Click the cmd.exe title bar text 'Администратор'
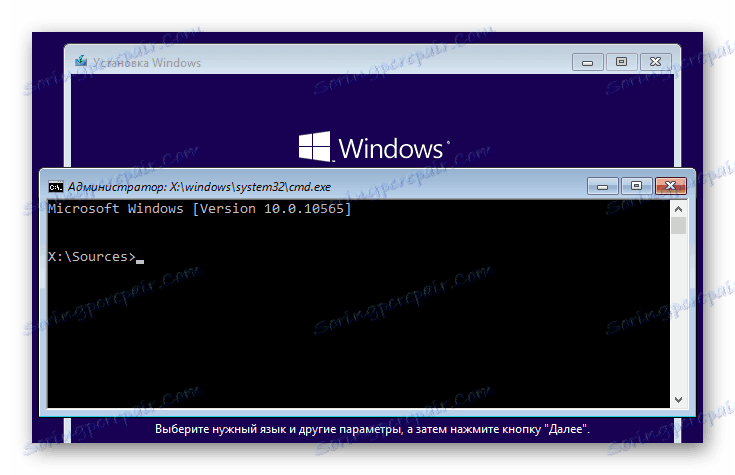 point(117,187)
